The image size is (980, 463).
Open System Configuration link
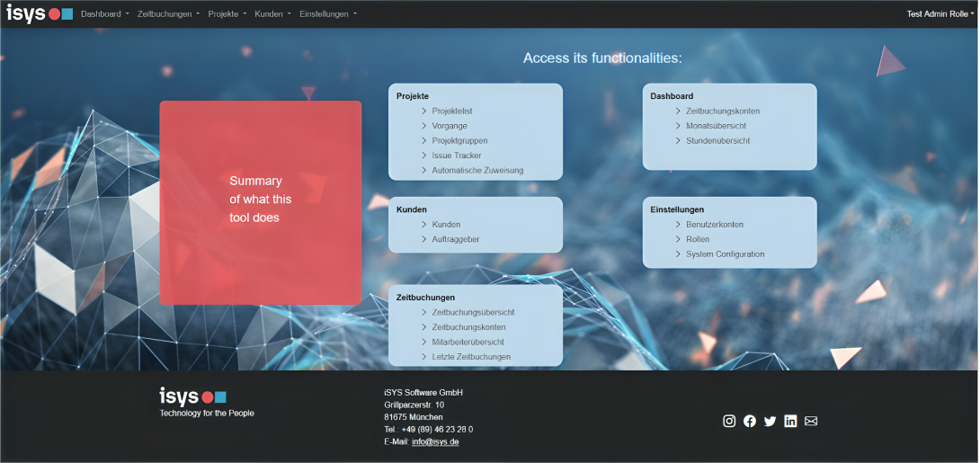[725, 254]
